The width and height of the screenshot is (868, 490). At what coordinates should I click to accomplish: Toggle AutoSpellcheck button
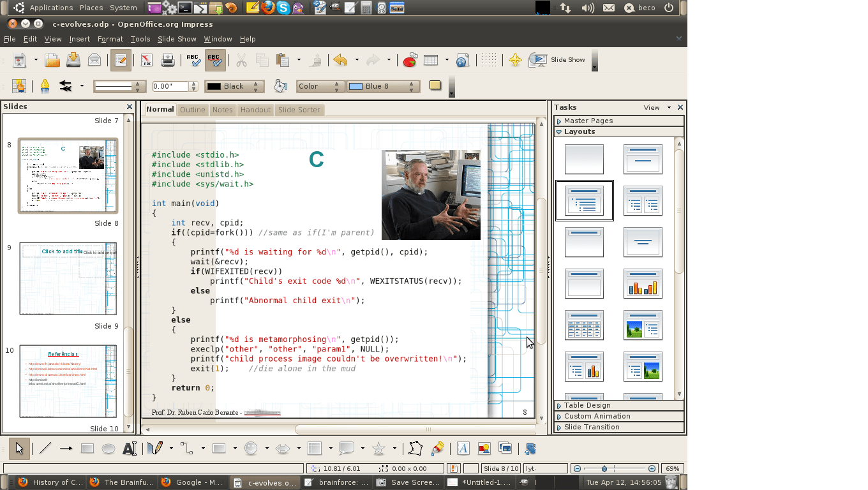[x=215, y=60]
